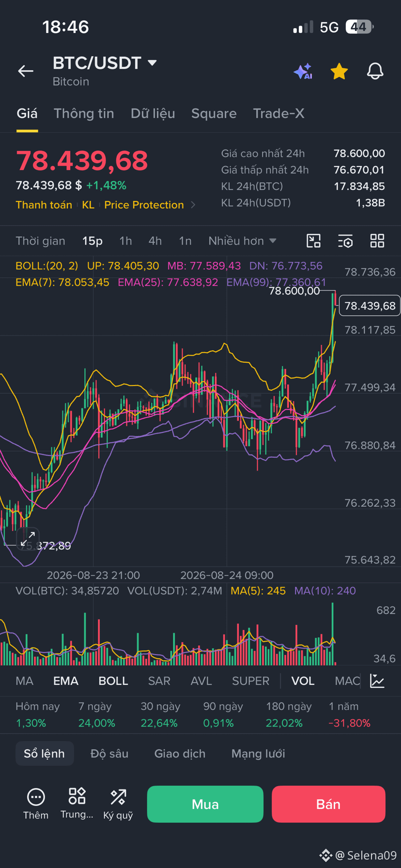Open the Trung... hub icon
The image size is (401, 868).
click(x=77, y=803)
